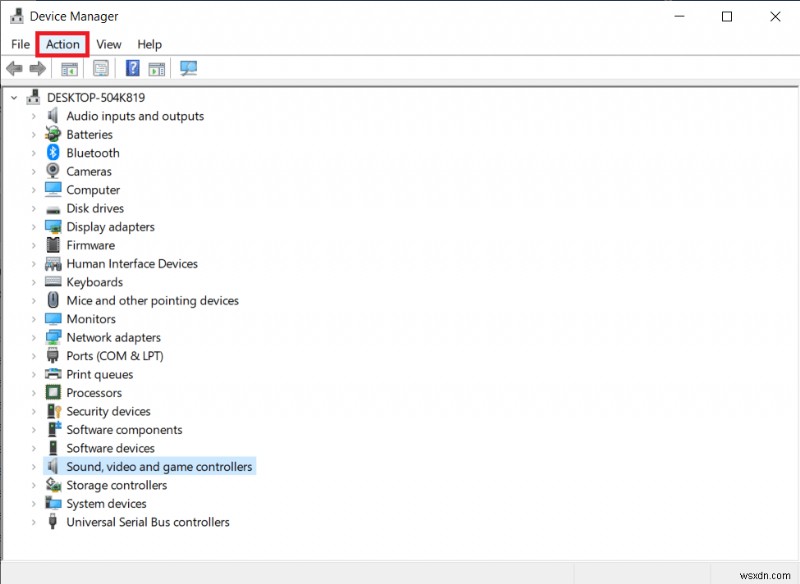Scan for hardware changes via toolbar icon
The image size is (800, 584).
pyautogui.click(x=189, y=68)
